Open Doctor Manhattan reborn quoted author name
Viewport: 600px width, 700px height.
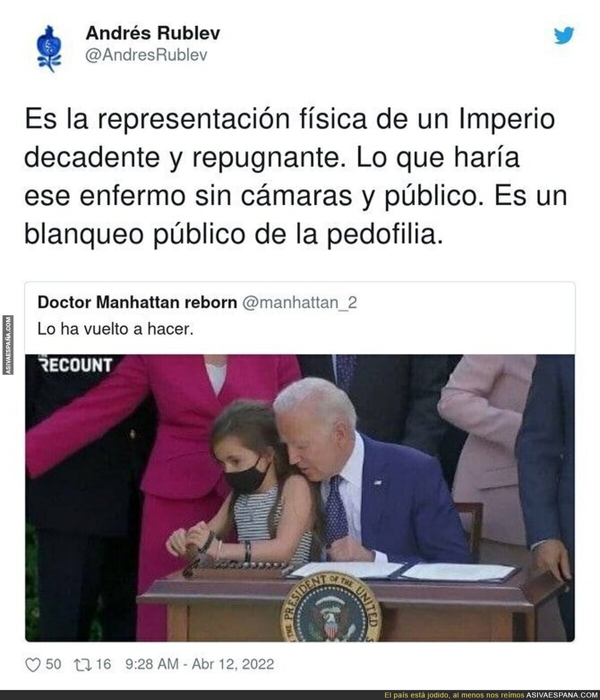[137, 303]
